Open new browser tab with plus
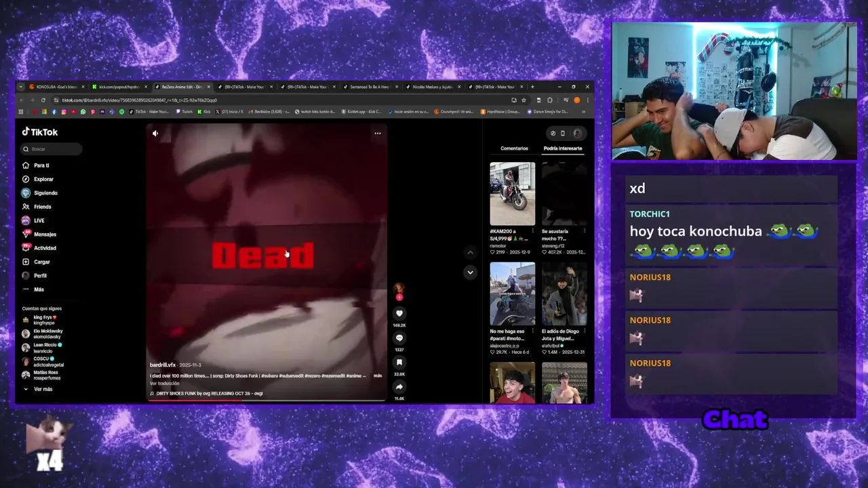The width and height of the screenshot is (868, 488). [x=532, y=87]
